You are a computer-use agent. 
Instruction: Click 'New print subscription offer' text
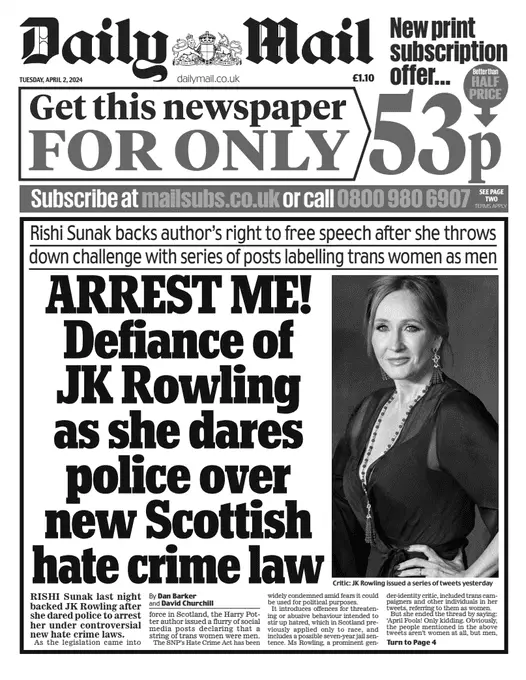click(448, 52)
